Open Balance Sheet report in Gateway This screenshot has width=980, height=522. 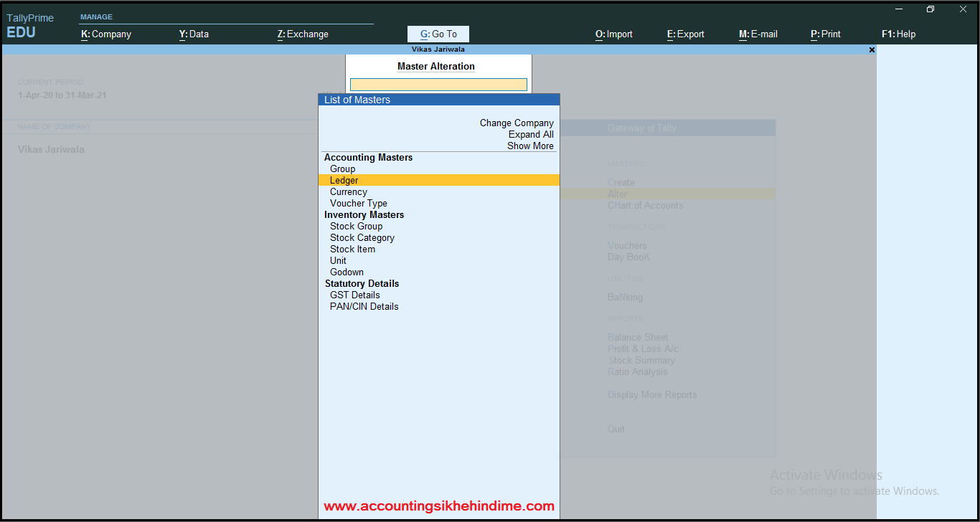pyautogui.click(x=638, y=337)
